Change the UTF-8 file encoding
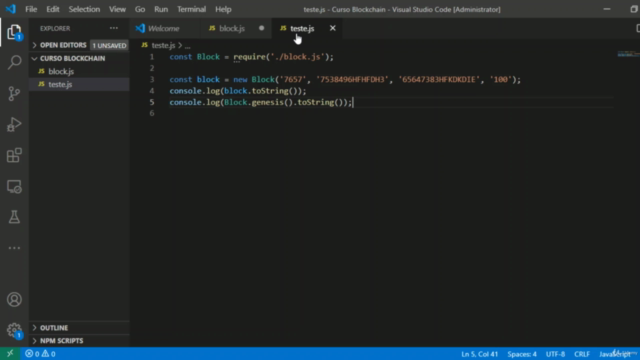Image resolution: width=640 pixels, height=360 pixels. click(x=555, y=354)
